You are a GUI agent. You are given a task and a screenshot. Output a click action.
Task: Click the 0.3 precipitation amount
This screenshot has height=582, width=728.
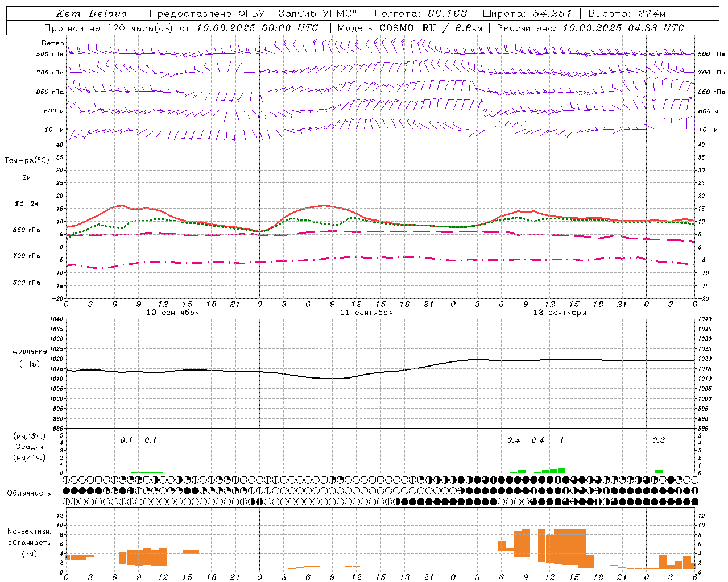tap(659, 440)
